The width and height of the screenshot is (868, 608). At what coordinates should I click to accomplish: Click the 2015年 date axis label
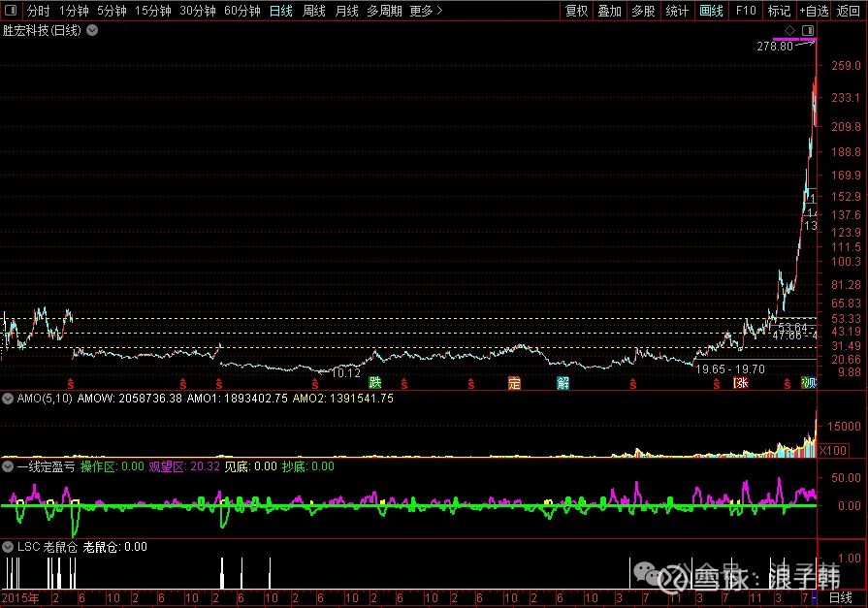pos(21,598)
